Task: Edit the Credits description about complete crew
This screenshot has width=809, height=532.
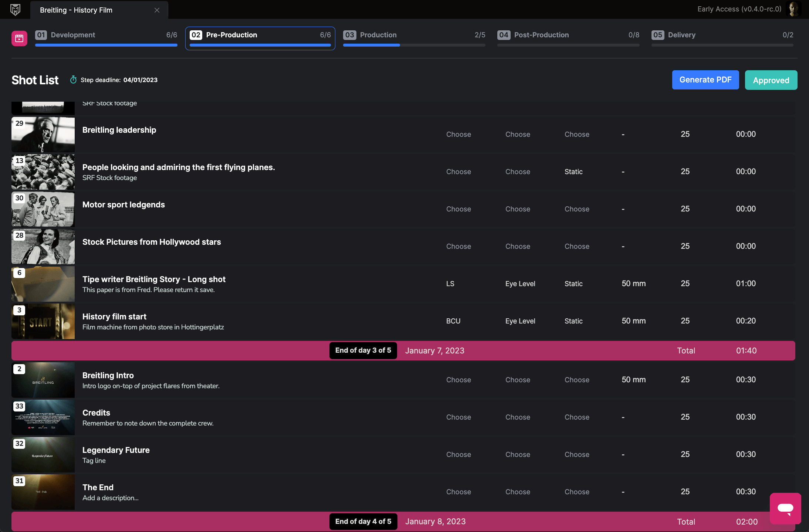Action: (x=148, y=423)
